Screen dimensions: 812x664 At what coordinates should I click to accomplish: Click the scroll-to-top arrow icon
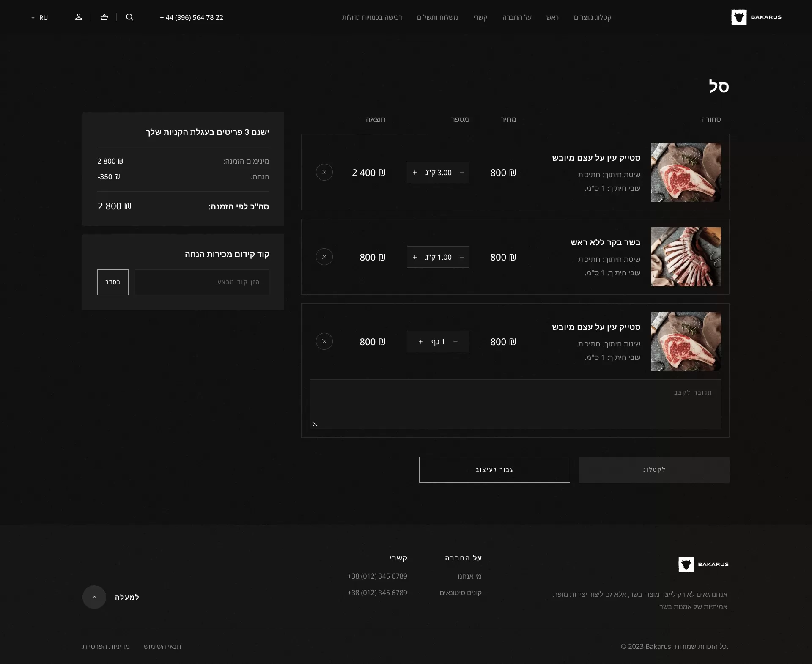[94, 597]
